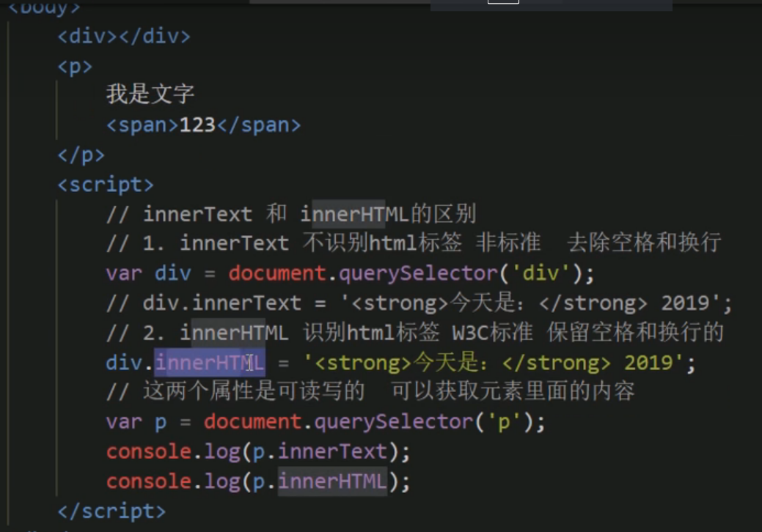Click the console.log(p.innerText) line

click(x=259, y=452)
